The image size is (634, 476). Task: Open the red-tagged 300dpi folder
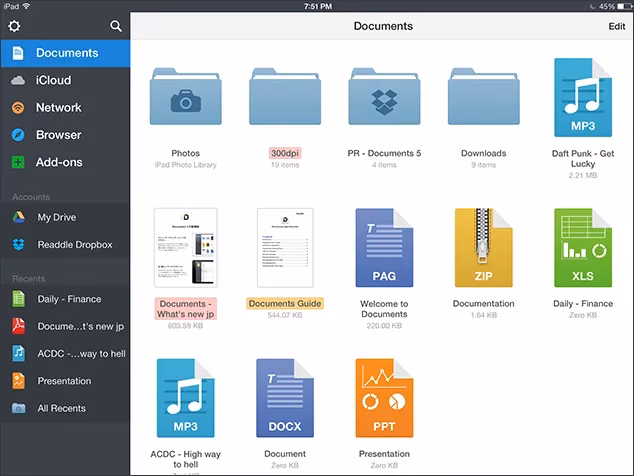pos(285,97)
